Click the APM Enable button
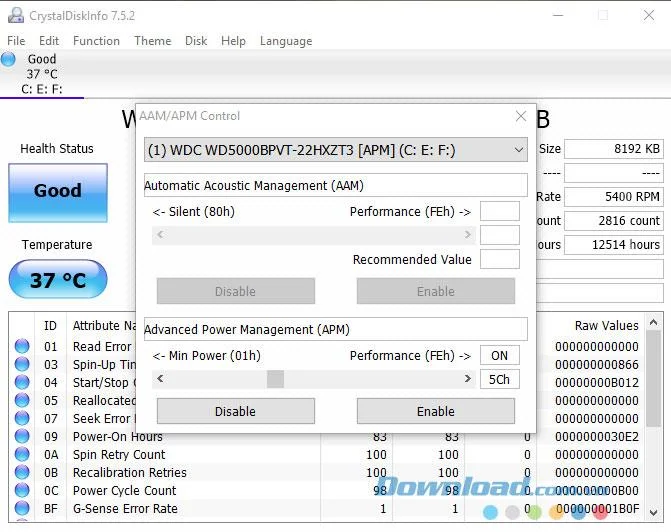This screenshot has width=671, height=532. [x=436, y=411]
